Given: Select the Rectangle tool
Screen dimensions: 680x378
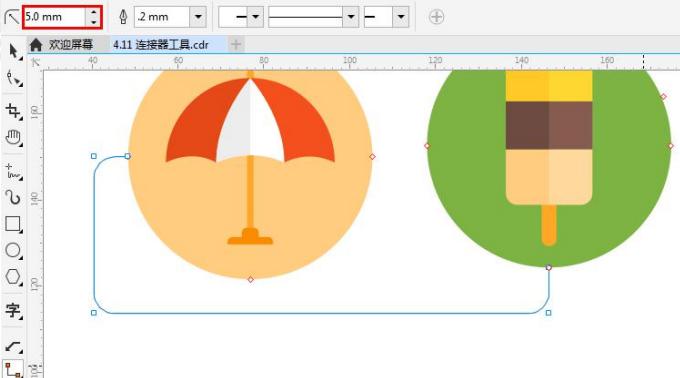Looking at the screenshot, I should point(13,224).
